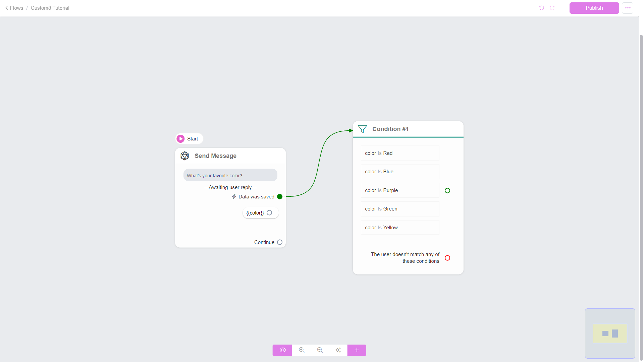Toggle the eye preview icon
The width and height of the screenshot is (644, 362).
282,350
